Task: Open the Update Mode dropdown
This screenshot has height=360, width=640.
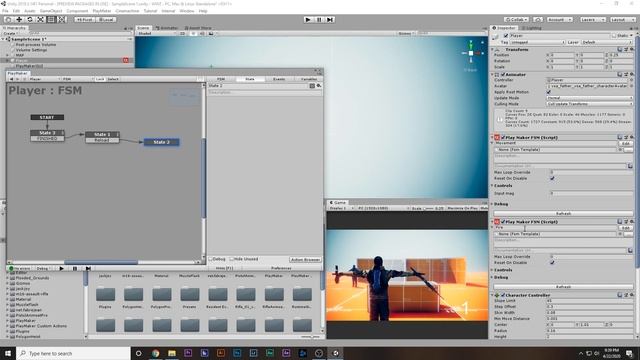Action: click(589, 98)
